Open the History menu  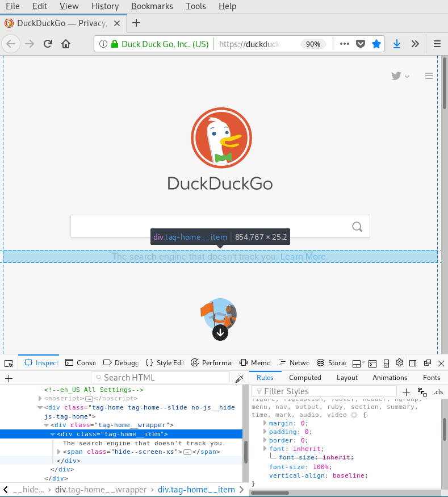tap(105, 6)
